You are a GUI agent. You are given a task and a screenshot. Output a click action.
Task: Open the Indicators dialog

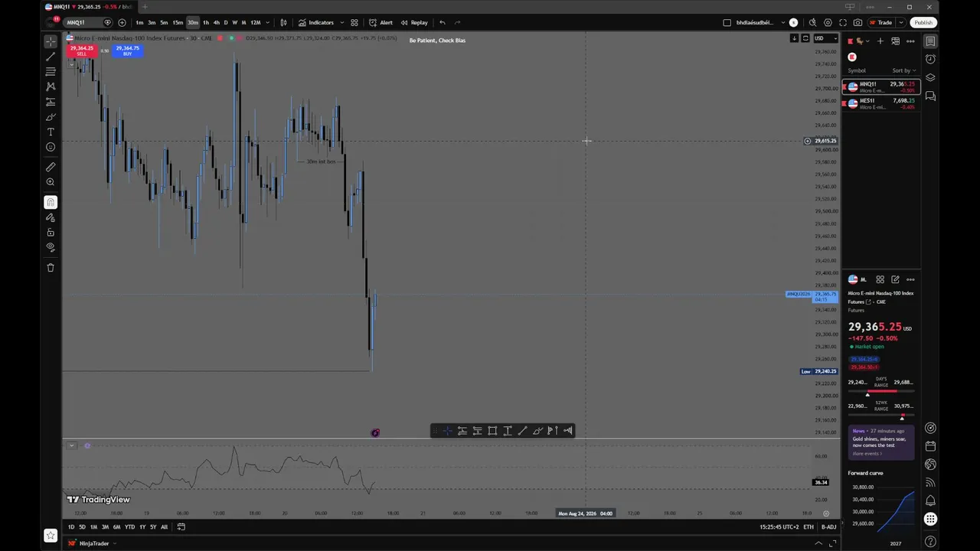316,22
